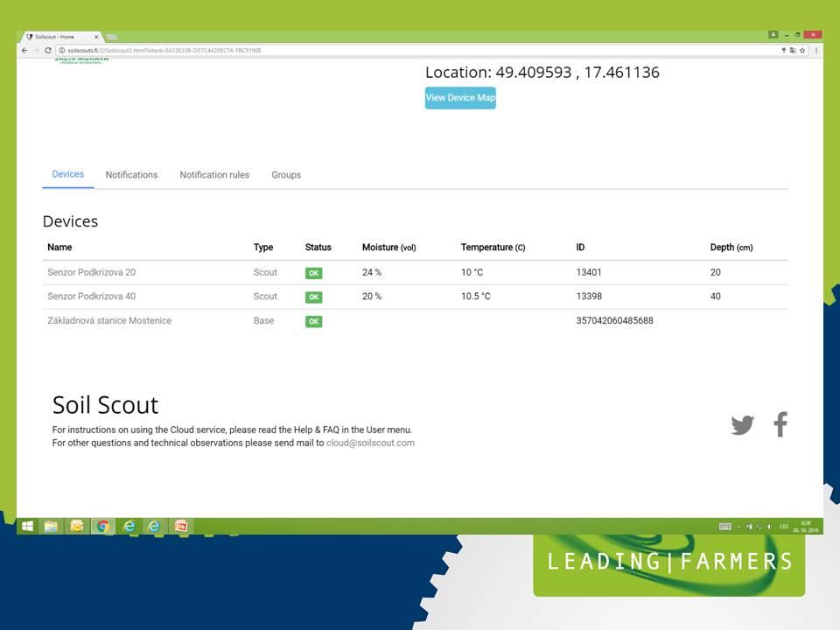Viewport: 840px width, 630px height.
Task: Click the Type column header
Action: [263, 247]
